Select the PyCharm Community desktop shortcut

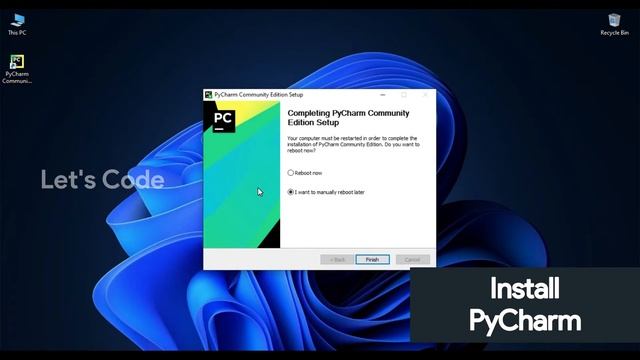click(17, 69)
